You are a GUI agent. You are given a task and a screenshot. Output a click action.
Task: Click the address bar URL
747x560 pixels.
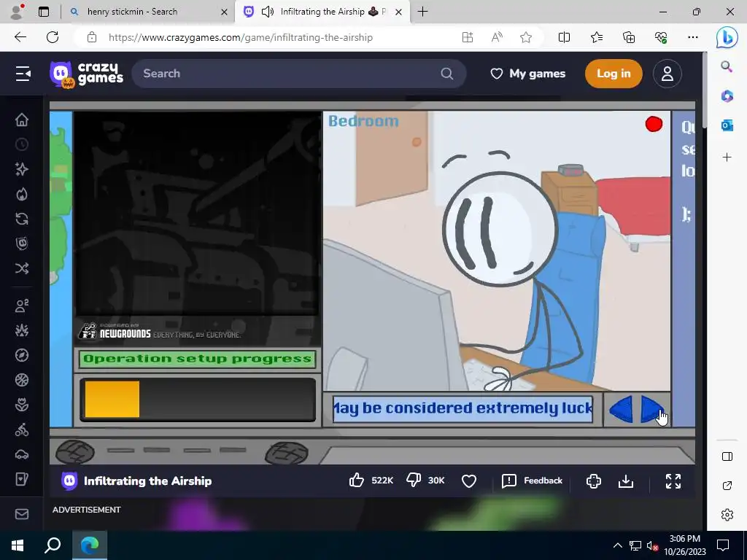tap(241, 37)
